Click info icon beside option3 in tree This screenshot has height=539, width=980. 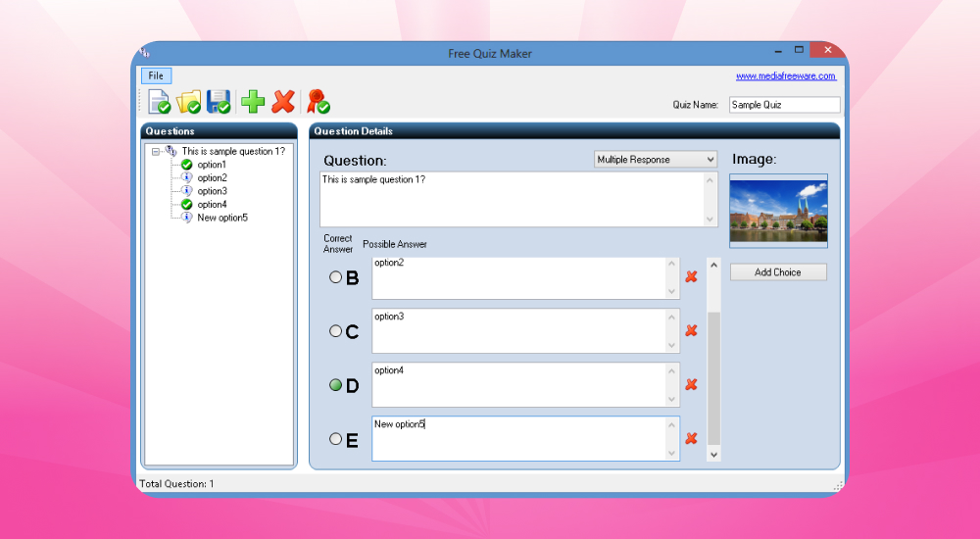[x=186, y=191]
